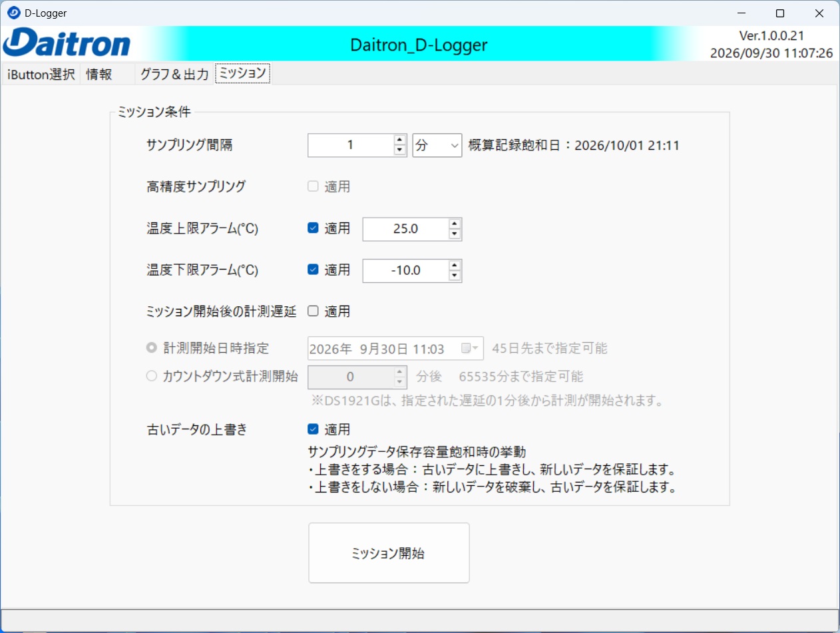Click サンプリングデータ保存容量飽和時の挙動 text
840x633 pixels.
pos(417,452)
